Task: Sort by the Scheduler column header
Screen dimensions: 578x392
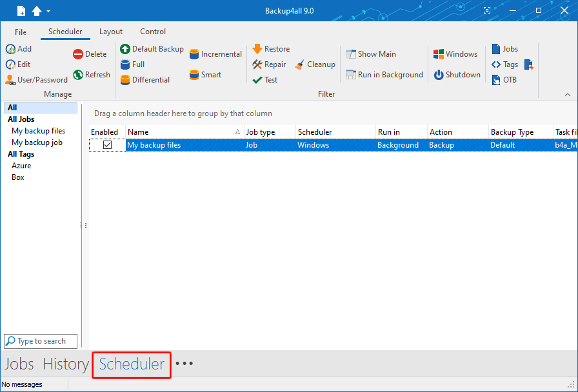Action: [336, 132]
